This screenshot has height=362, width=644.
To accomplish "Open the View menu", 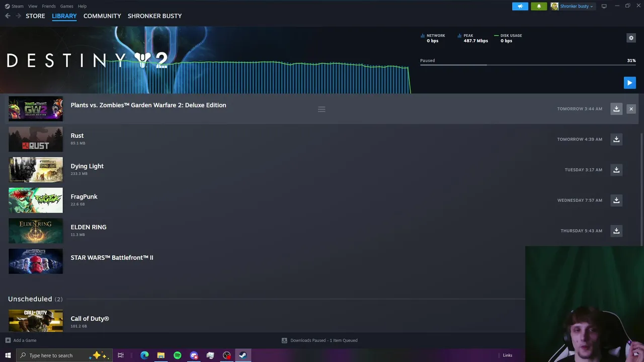I will click(x=33, y=6).
